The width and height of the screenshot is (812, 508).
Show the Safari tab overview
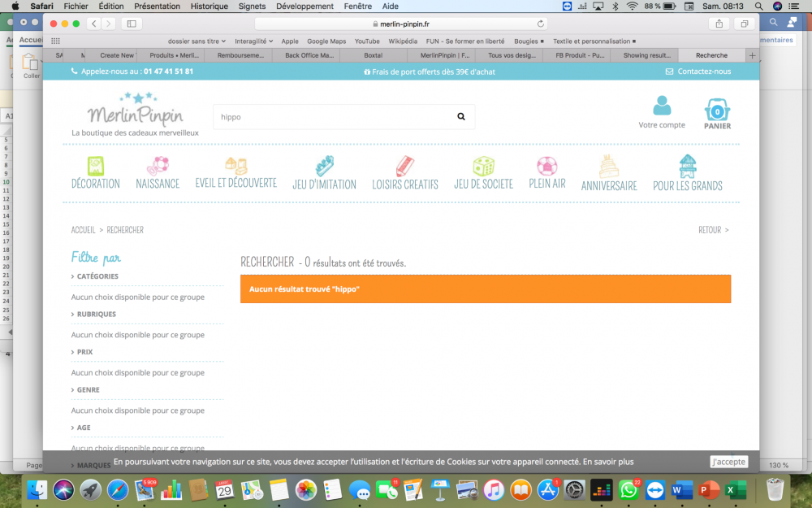point(744,24)
